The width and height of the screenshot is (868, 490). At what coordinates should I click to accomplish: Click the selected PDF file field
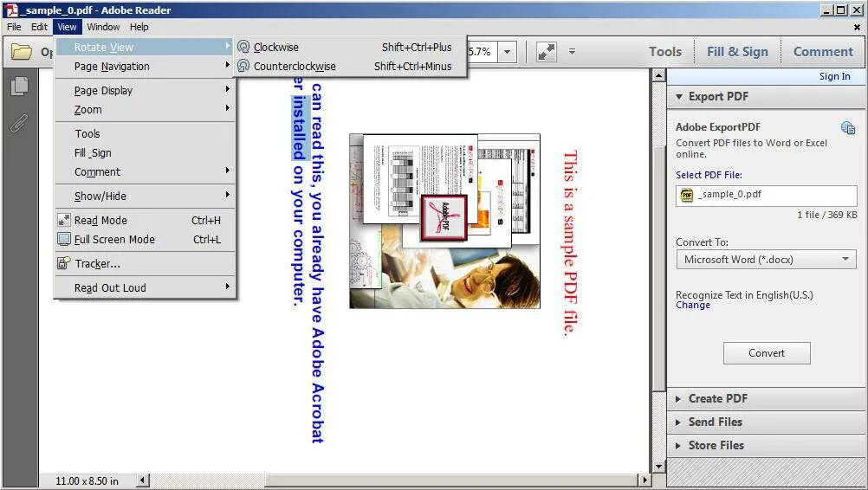point(766,196)
